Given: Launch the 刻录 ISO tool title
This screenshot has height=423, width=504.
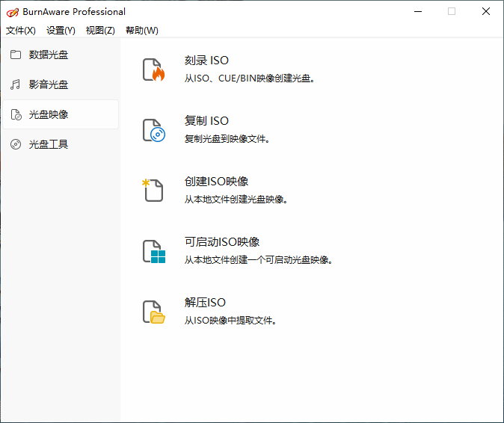Looking at the screenshot, I should pos(206,61).
